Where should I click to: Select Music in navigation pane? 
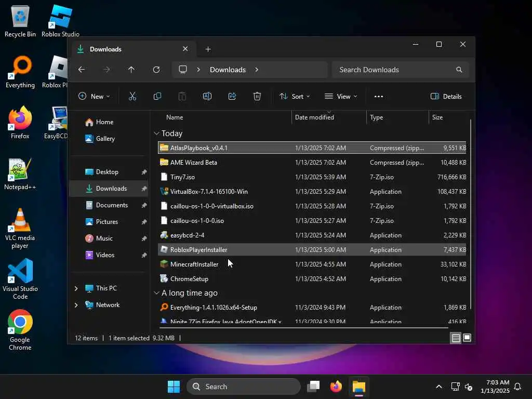(x=109, y=238)
